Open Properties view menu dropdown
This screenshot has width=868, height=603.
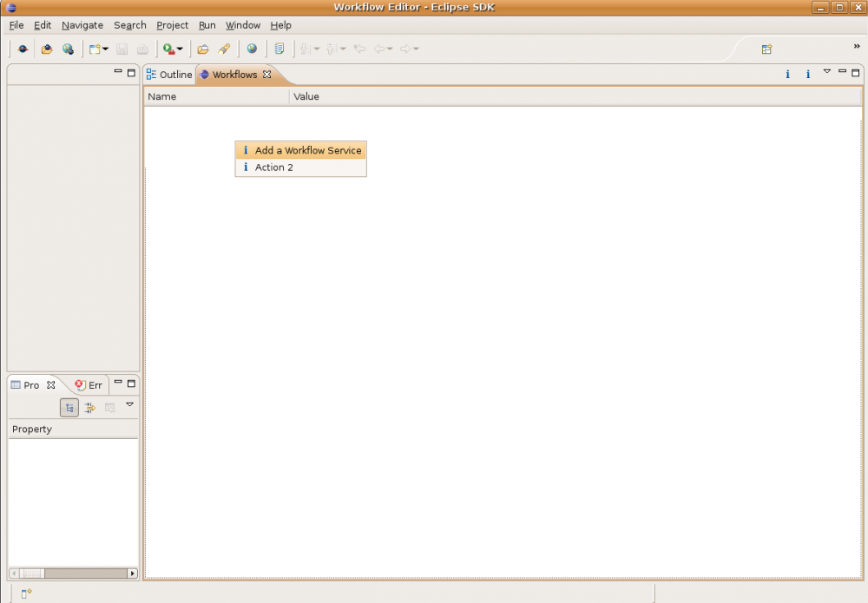tap(130, 404)
